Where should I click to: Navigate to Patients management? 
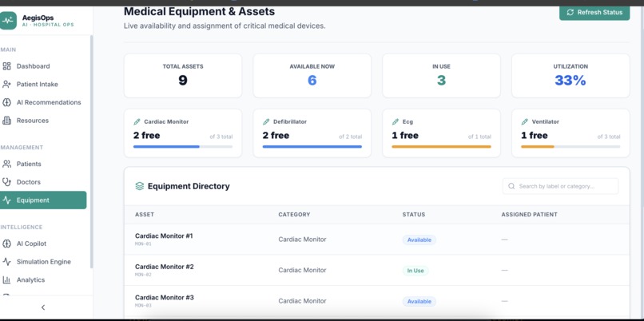[43, 164]
